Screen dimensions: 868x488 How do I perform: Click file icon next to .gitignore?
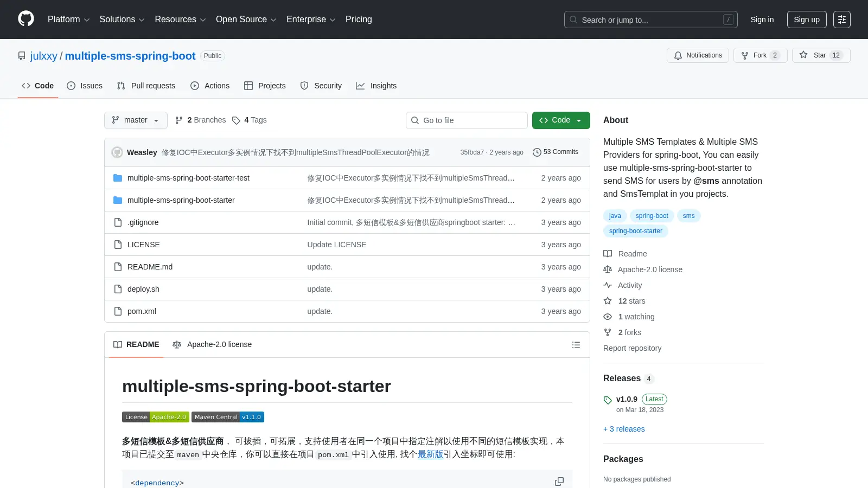point(118,222)
